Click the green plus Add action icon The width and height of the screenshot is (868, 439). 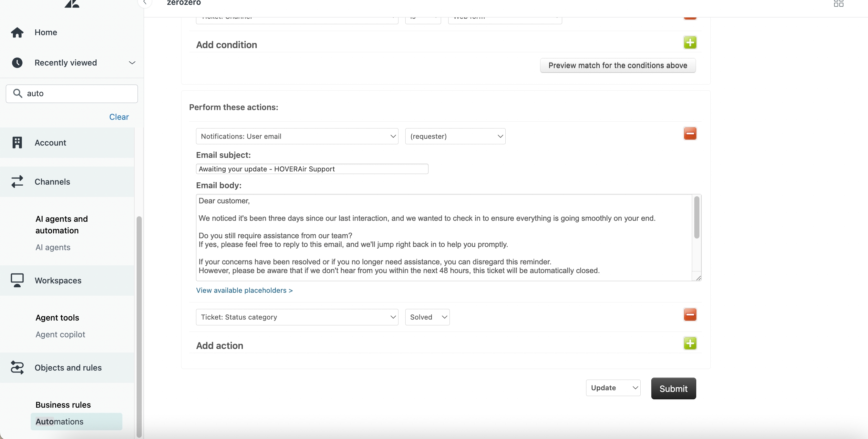(x=690, y=344)
